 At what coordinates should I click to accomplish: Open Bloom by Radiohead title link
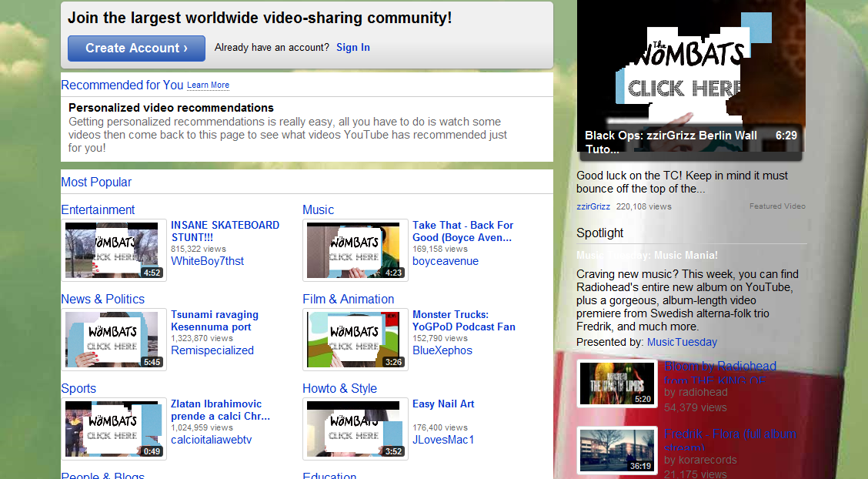pyautogui.click(x=720, y=373)
